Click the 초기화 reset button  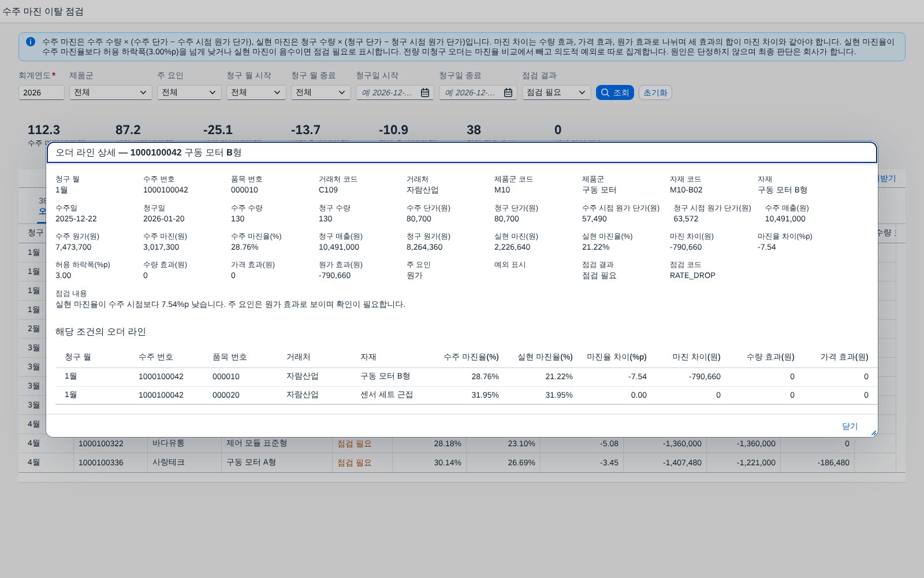pyautogui.click(x=655, y=92)
